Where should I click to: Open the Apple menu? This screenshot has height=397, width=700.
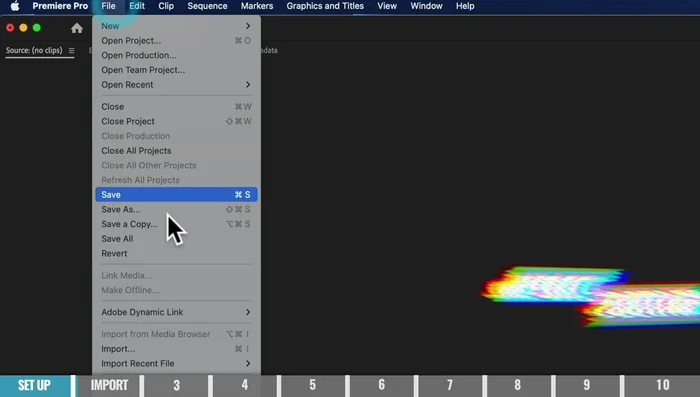pyautogui.click(x=15, y=6)
